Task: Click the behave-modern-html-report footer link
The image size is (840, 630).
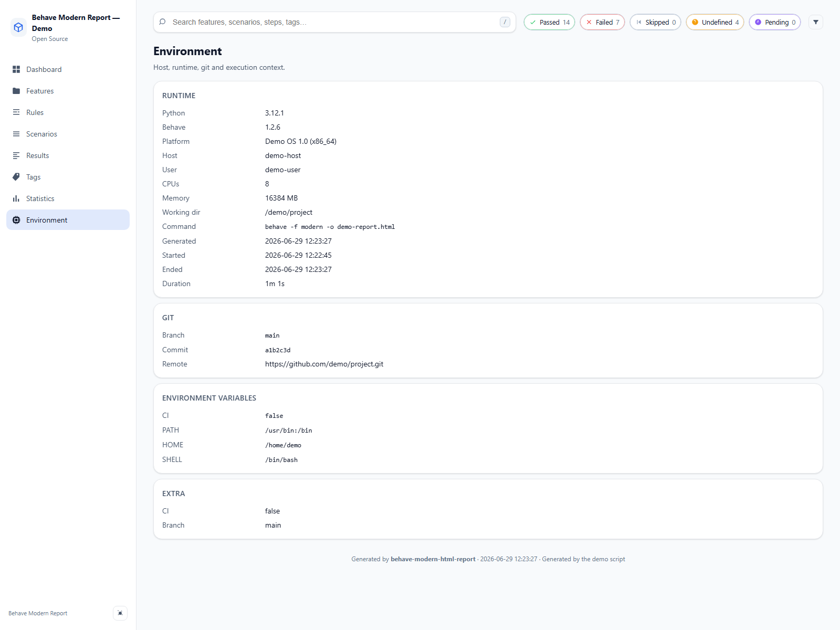Action: (433, 559)
